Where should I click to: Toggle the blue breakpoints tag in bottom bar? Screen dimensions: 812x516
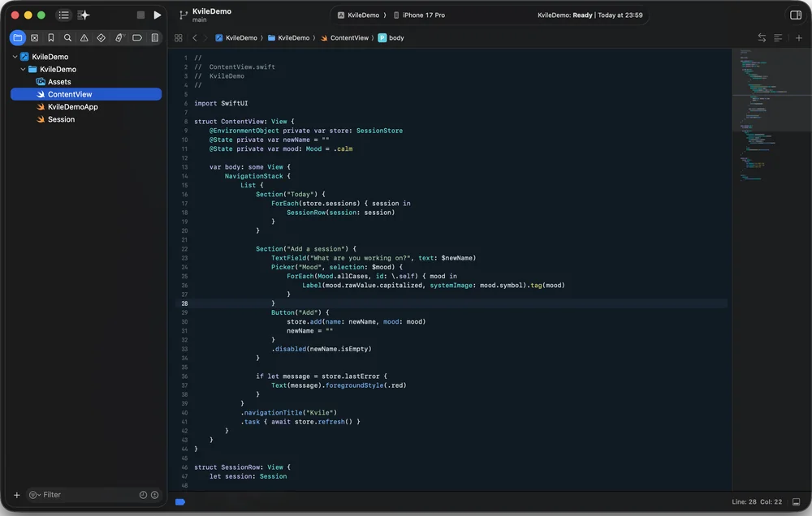tap(180, 501)
